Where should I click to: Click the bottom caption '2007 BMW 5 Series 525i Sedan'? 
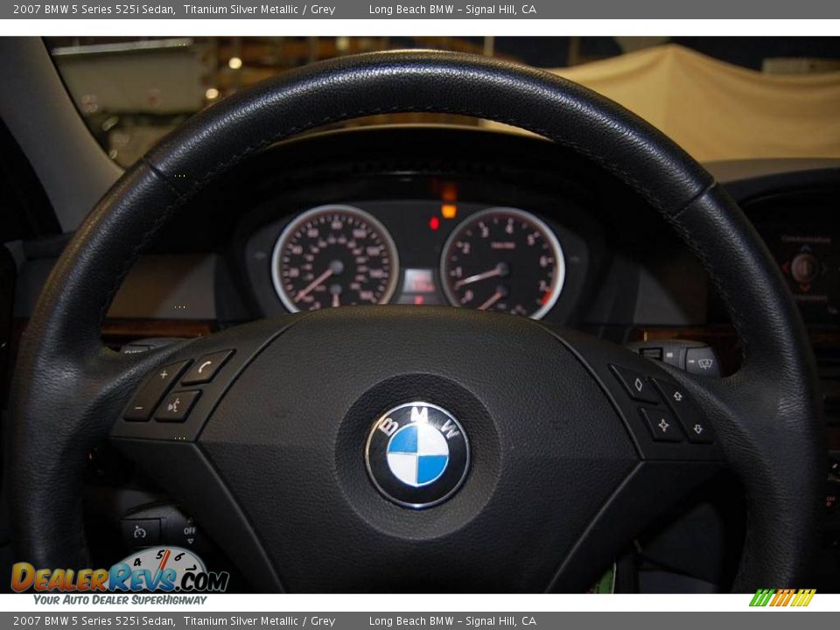(x=94, y=621)
